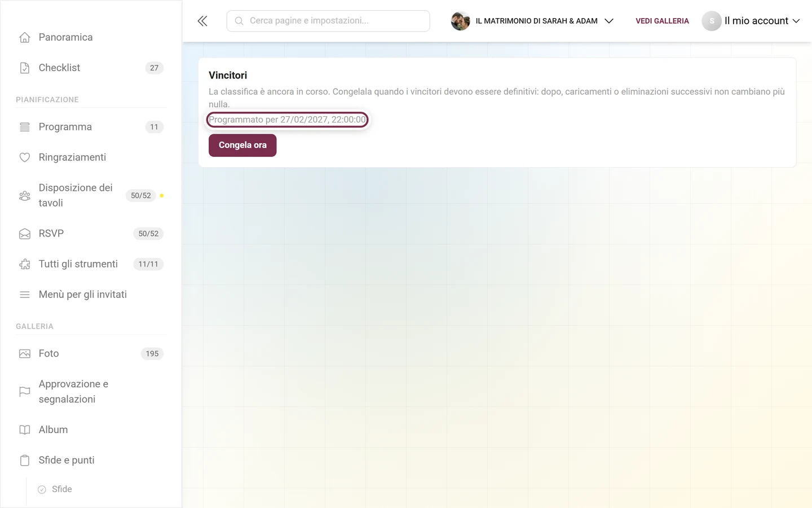Go to Album in sidebar
The image size is (812, 508).
(x=91, y=430)
